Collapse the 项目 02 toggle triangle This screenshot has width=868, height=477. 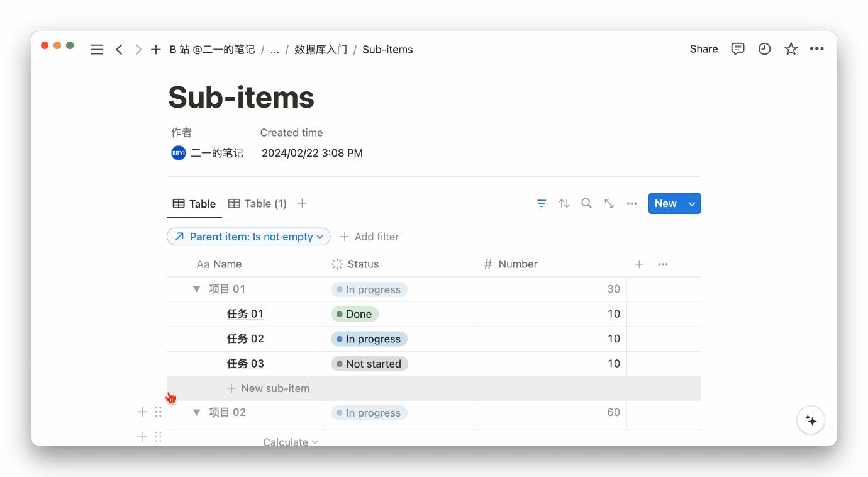click(196, 412)
